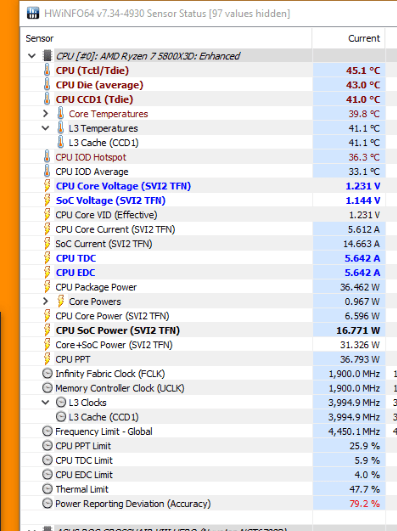Click the clock icon next to Thermal Limit
The image size is (397, 531).
tap(47, 489)
